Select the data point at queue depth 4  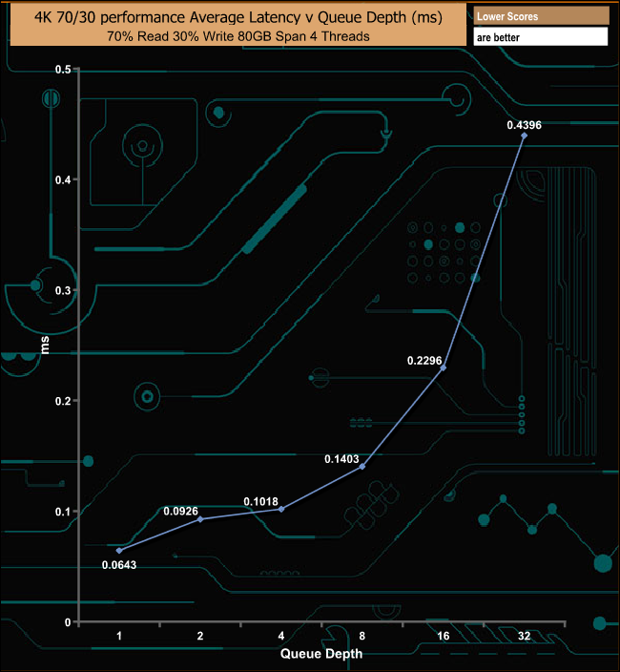[x=281, y=509]
